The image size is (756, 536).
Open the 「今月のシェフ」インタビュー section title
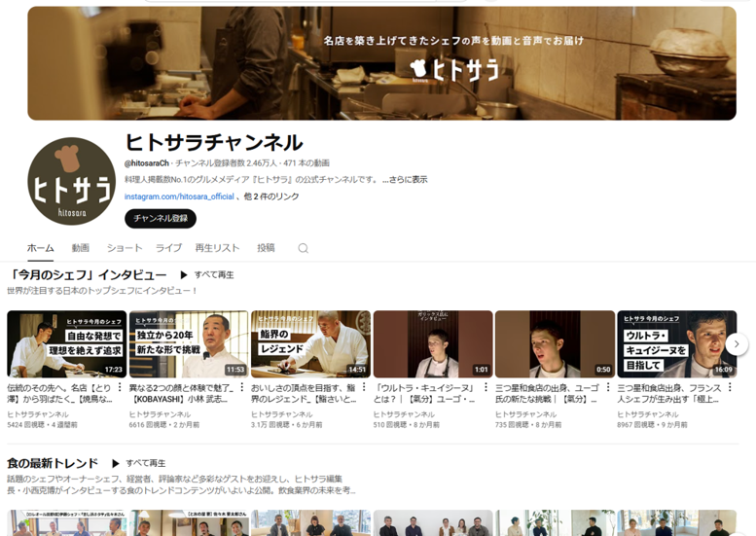pos(88,274)
